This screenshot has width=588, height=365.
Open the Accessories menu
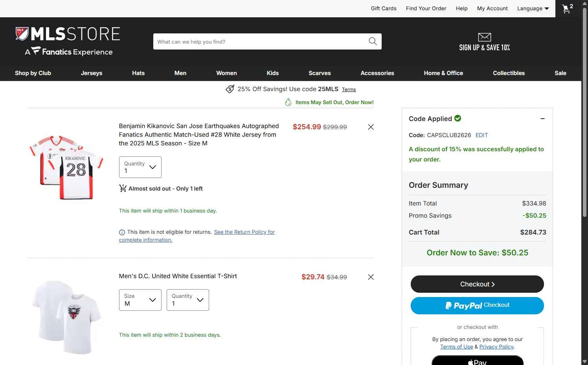(377, 73)
